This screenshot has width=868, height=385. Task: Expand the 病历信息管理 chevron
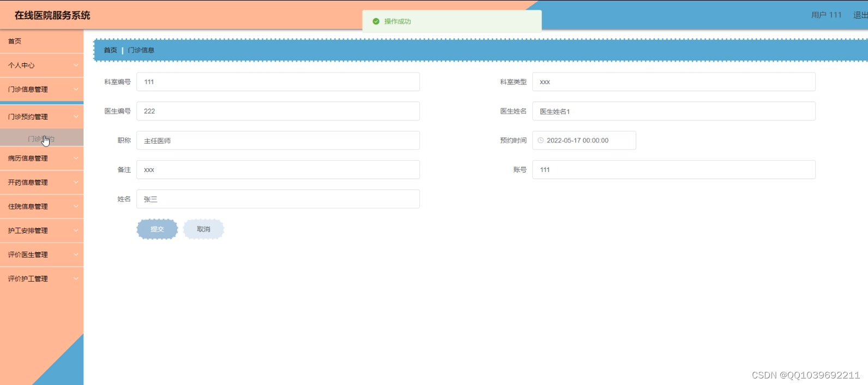coord(76,158)
